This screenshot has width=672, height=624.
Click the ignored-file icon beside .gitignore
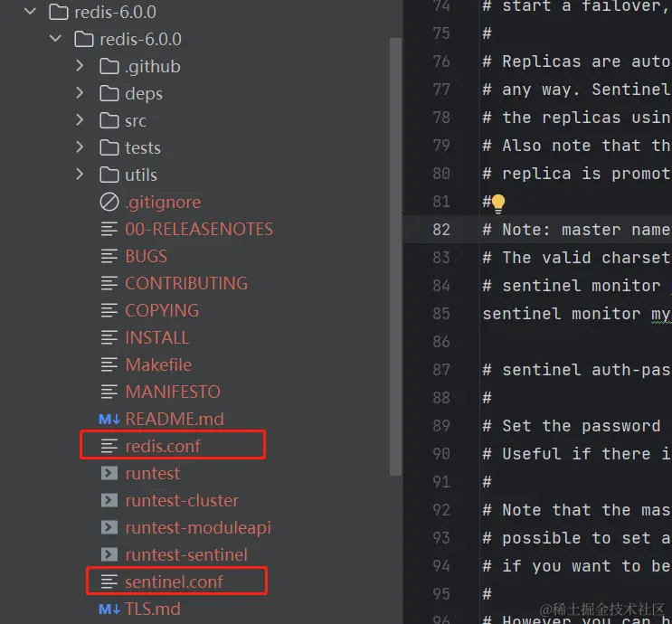(x=109, y=202)
